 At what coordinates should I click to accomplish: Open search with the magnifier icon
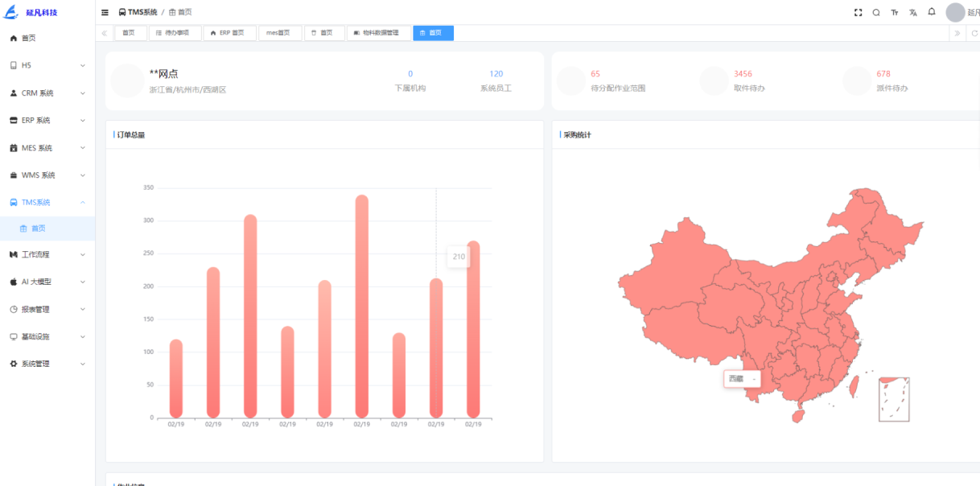(x=876, y=12)
